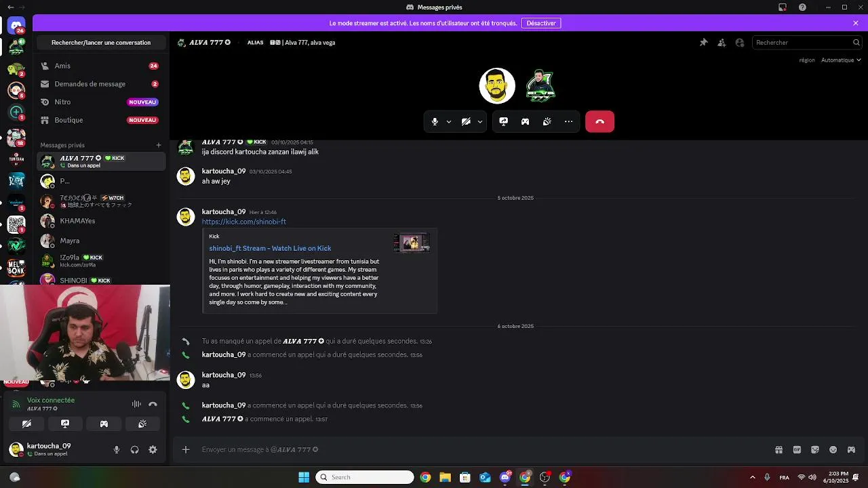Open the emoji picker

[x=833, y=449]
